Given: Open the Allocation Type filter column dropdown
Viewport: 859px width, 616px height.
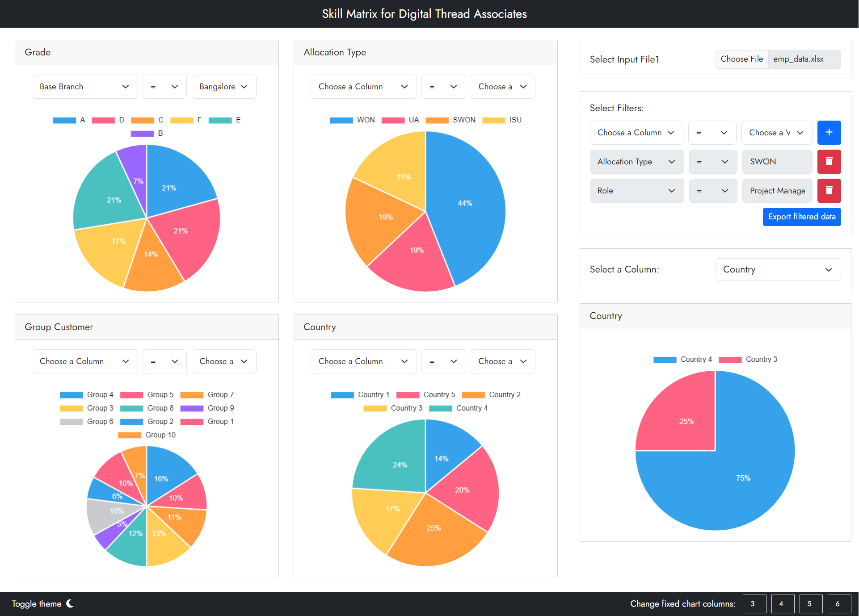Looking at the screenshot, I should tap(636, 162).
